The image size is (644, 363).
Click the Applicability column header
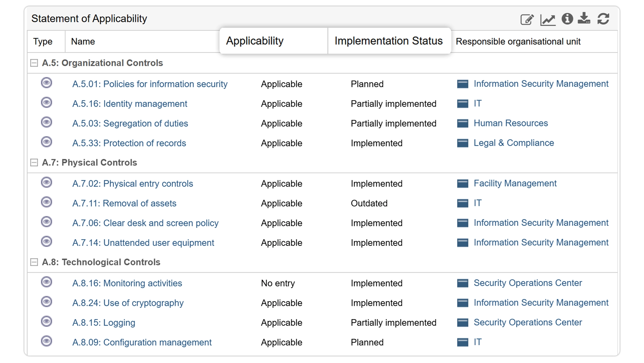click(255, 41)
